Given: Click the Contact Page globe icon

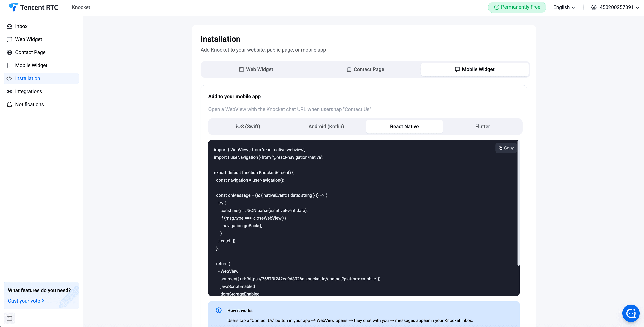Looking at the screenshot, I should pos(10,52).
